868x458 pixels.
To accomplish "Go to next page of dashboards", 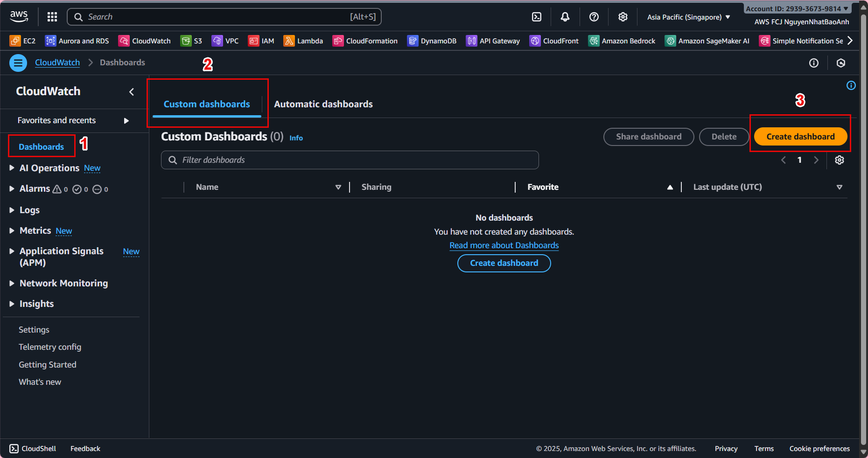I will pos(816,160).
